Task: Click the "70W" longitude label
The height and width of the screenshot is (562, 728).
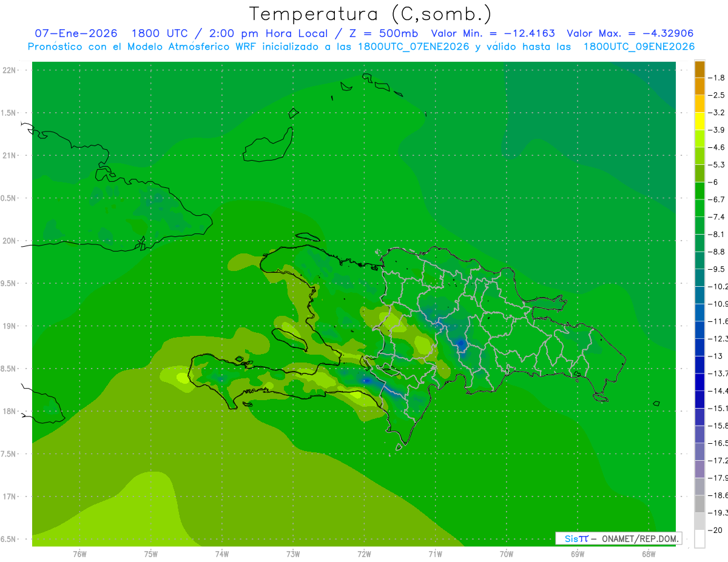Action: coord(507,554)
